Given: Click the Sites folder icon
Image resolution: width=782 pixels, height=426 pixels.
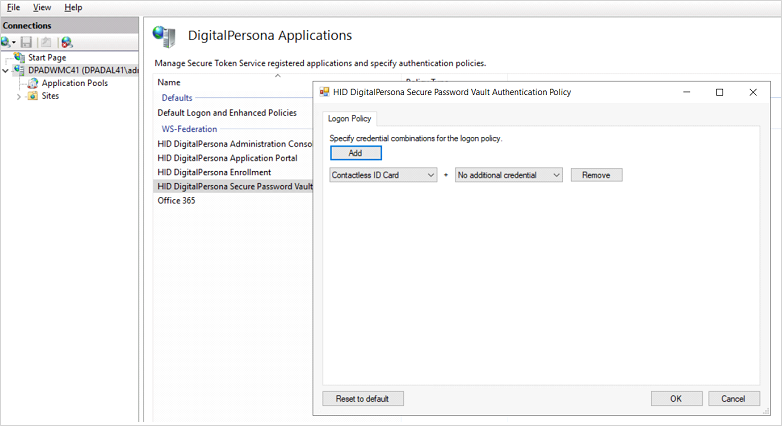Looking at the screenshot, I should pyautogui.click(x=33, y=96).
